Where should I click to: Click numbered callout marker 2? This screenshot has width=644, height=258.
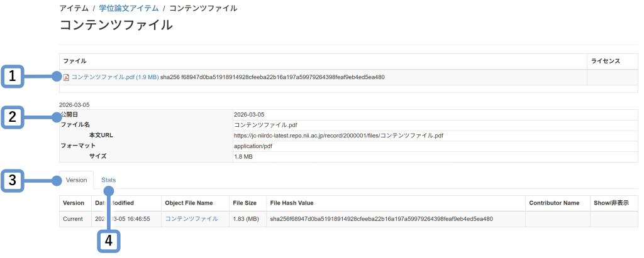click(x=13, y=117)
